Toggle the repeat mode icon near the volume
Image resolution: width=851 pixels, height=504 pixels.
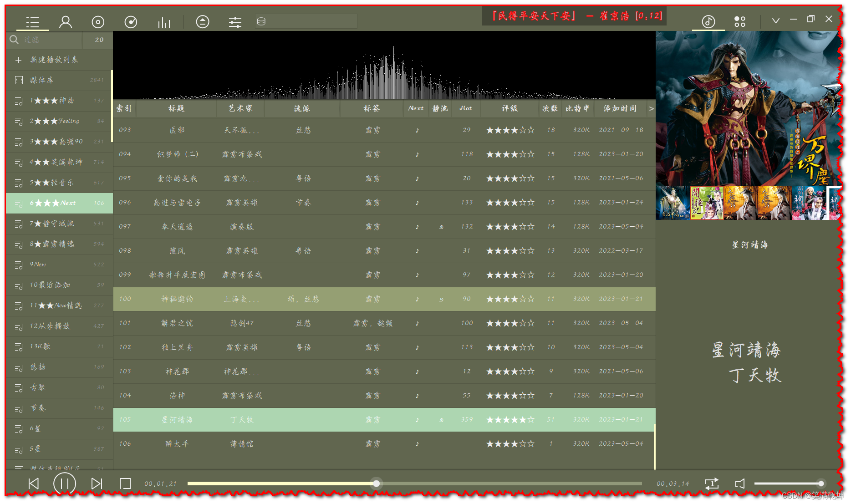tap(713, 484)
